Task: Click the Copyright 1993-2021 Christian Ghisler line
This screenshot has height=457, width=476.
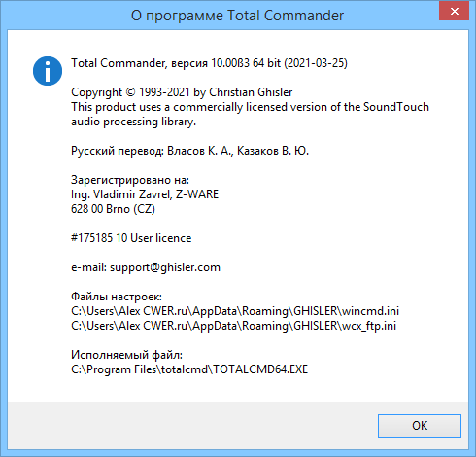Action: click(x=182, y=92)
